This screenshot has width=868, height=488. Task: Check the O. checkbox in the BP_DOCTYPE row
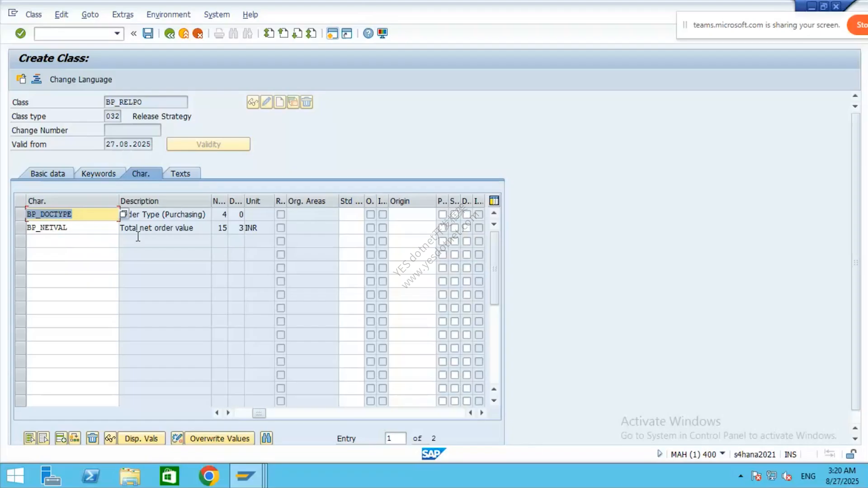coord(371,214)
